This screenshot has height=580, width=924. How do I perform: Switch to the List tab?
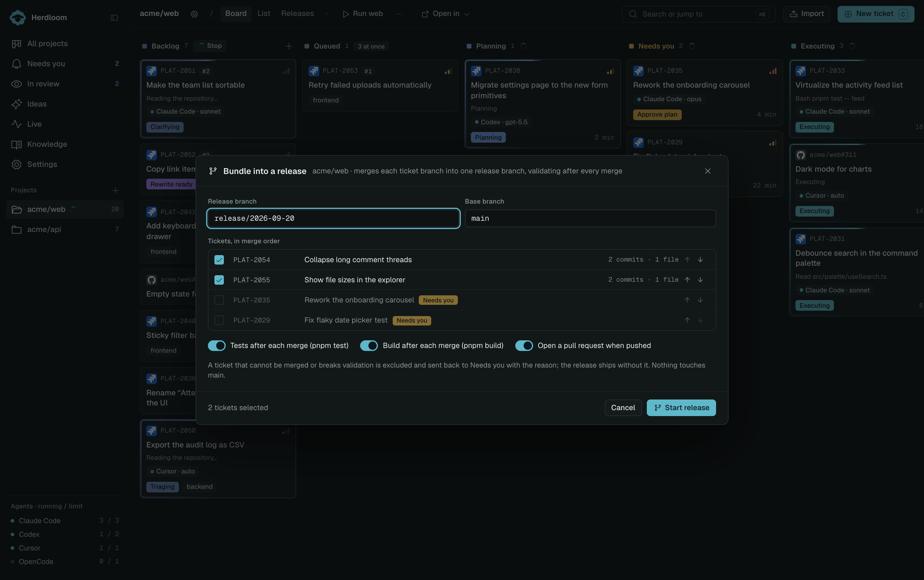(264, 14)
